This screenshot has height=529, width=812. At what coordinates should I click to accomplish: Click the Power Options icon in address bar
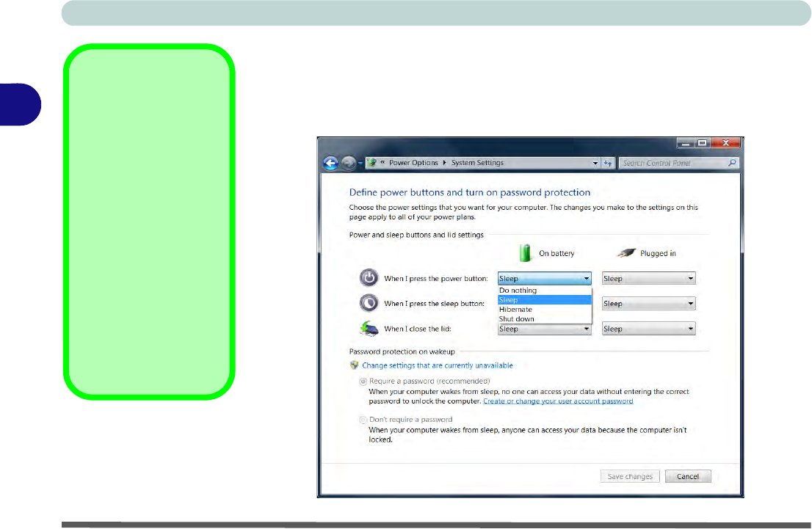[372, 163]
